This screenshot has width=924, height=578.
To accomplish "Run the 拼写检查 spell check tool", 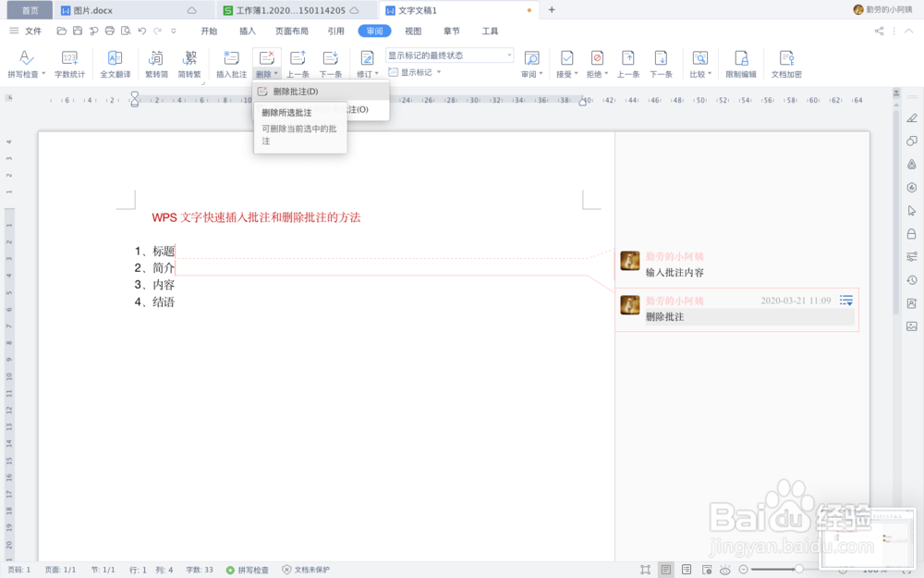I will tap(22, 61).
